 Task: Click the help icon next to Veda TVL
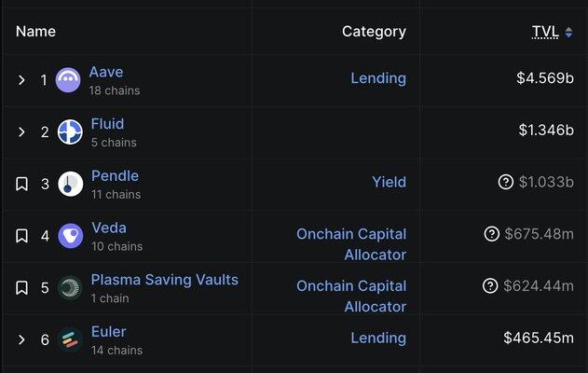point(492,234)
